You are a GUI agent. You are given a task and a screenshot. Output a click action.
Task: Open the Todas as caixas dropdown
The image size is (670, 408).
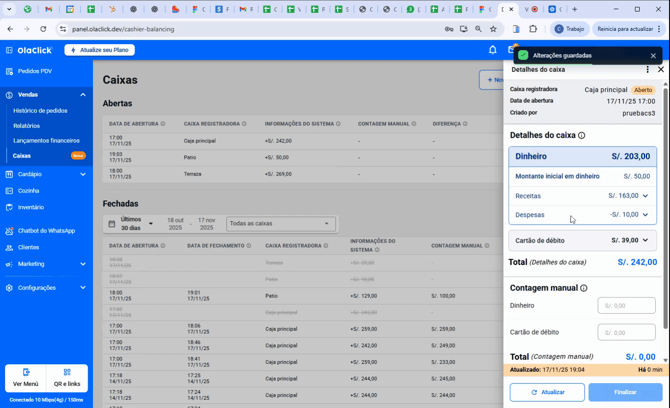[x=281, y=223]
